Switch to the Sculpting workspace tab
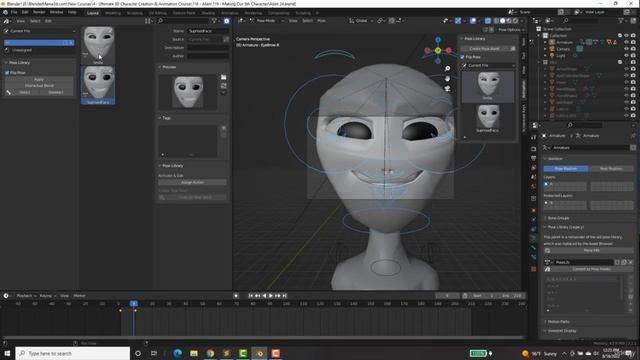The image size is (640, 360). click(135, 13)
